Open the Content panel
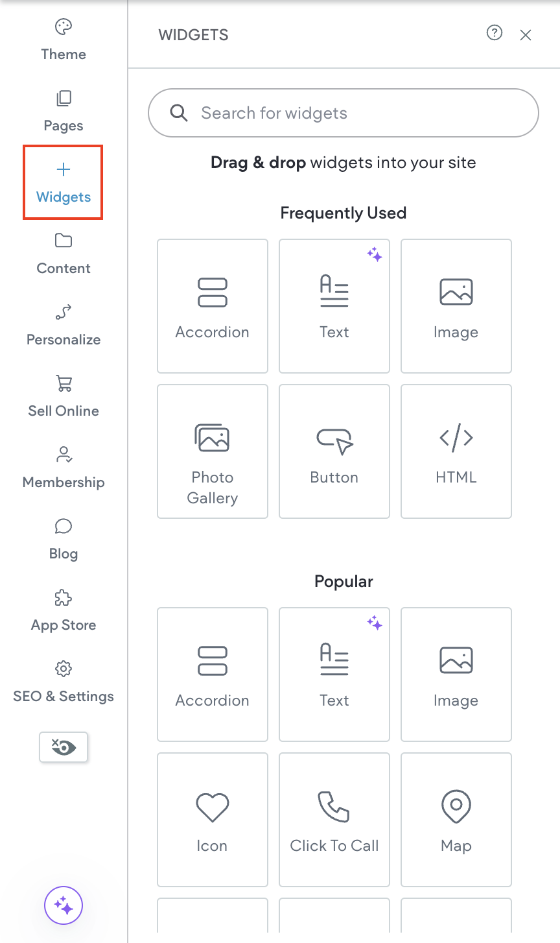This screenshot has width=560, height=943. [x=63, y=253]
